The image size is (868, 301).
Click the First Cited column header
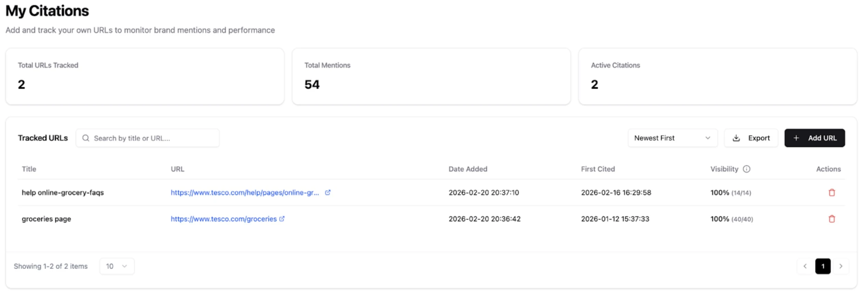click(598, 169)
